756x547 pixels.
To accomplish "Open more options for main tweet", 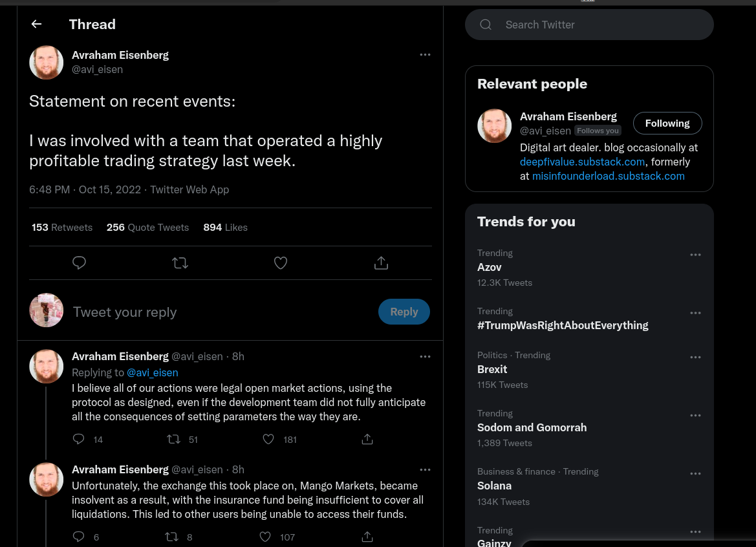I will click(x=425, y=54).
